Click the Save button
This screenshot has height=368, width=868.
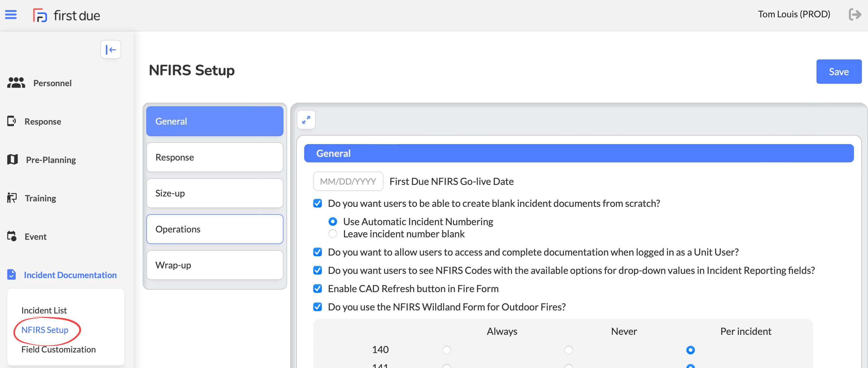[x=839, y=71]
